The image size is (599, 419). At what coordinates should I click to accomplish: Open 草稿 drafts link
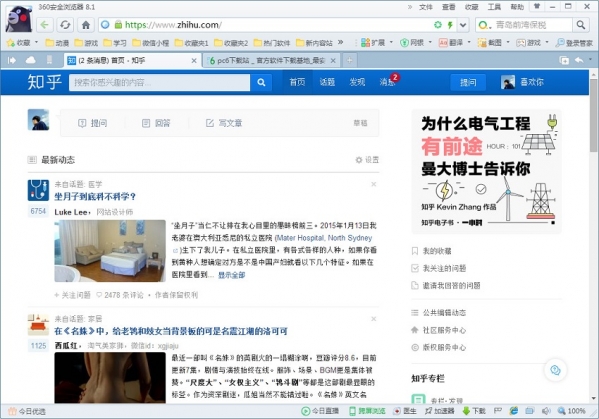(360, 123)
